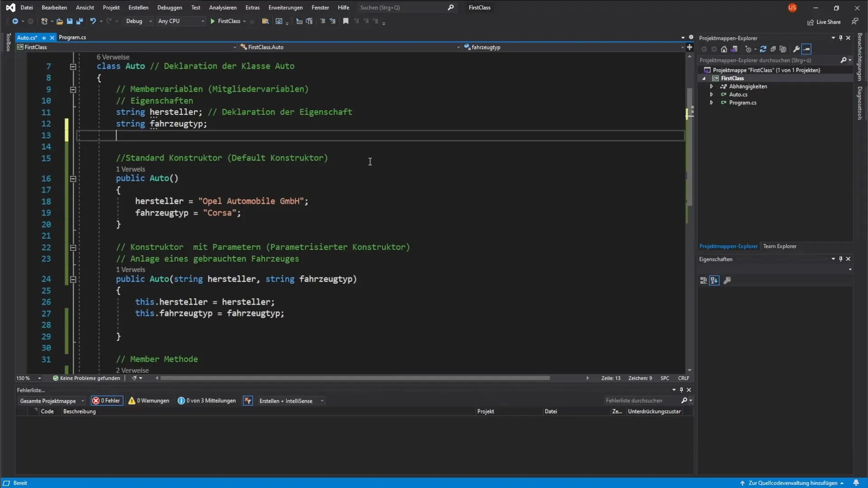This screenshot has height=488, width=868.
Task: Switch to the Program.cs tab
Action: (x=72, y=38)
